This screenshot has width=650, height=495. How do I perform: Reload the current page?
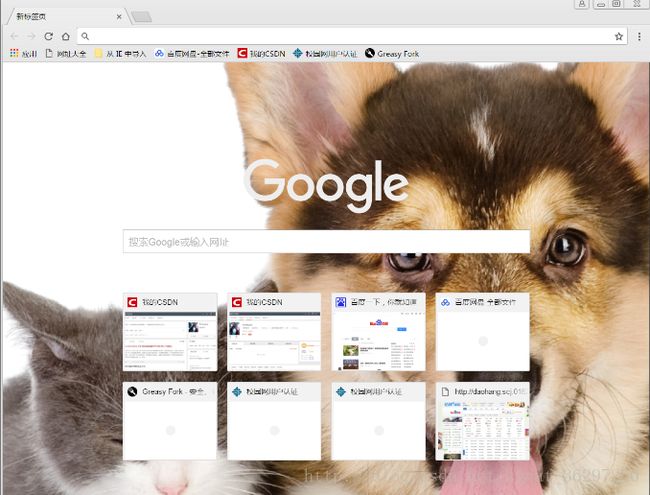(x=49, y=36)
